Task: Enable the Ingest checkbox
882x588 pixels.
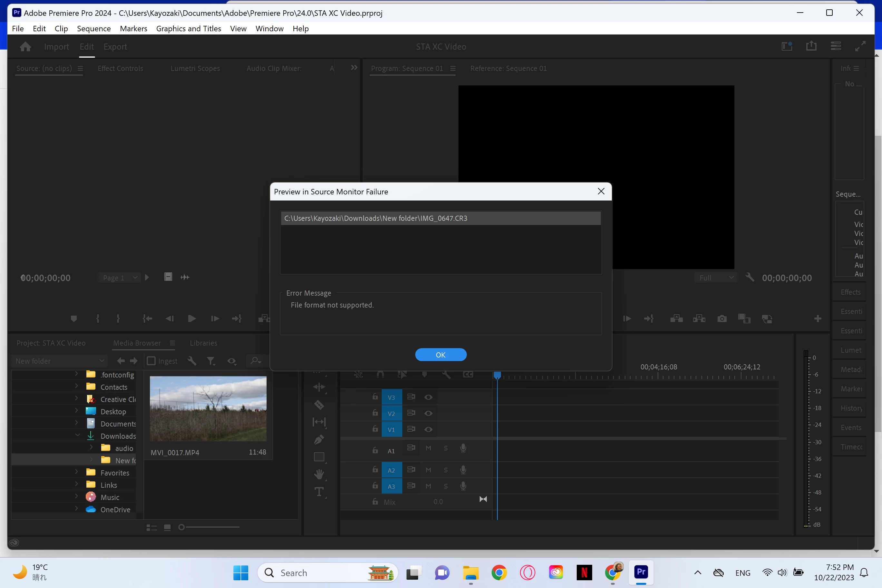Action: (151, 361)
